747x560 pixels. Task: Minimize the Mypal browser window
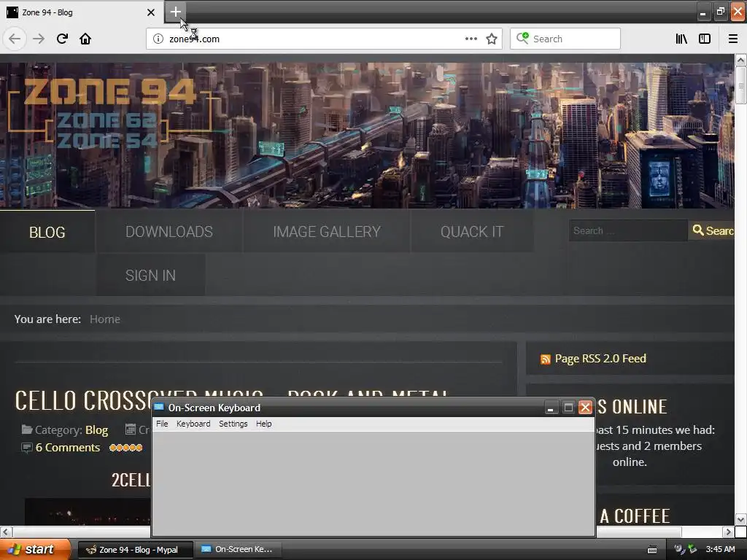click(703, 12)
